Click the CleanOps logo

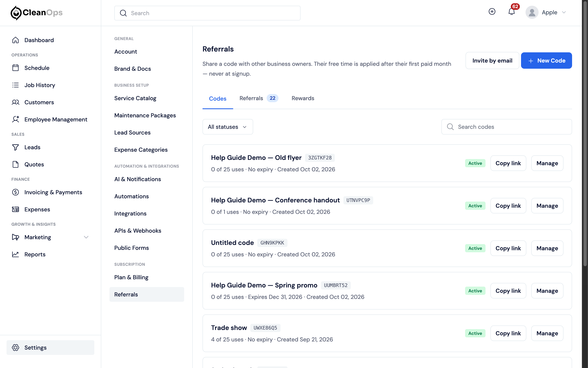pos(37,13)
